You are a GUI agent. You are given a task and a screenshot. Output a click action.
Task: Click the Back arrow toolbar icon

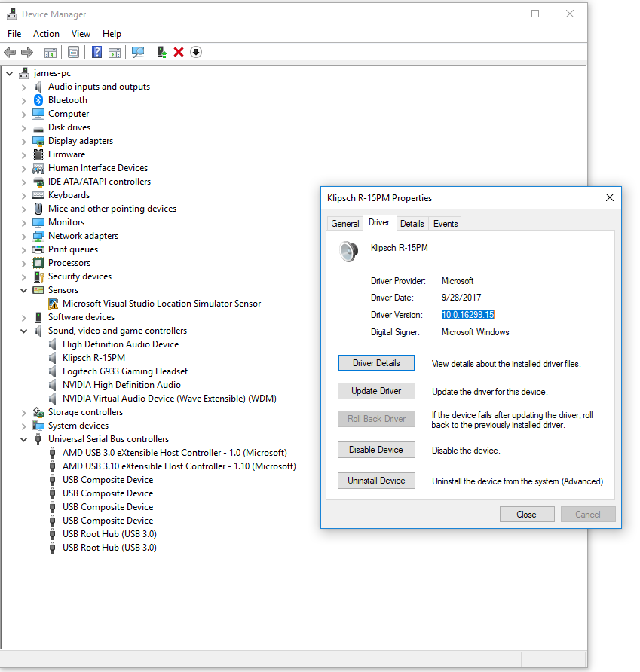[x=10, y=52]
